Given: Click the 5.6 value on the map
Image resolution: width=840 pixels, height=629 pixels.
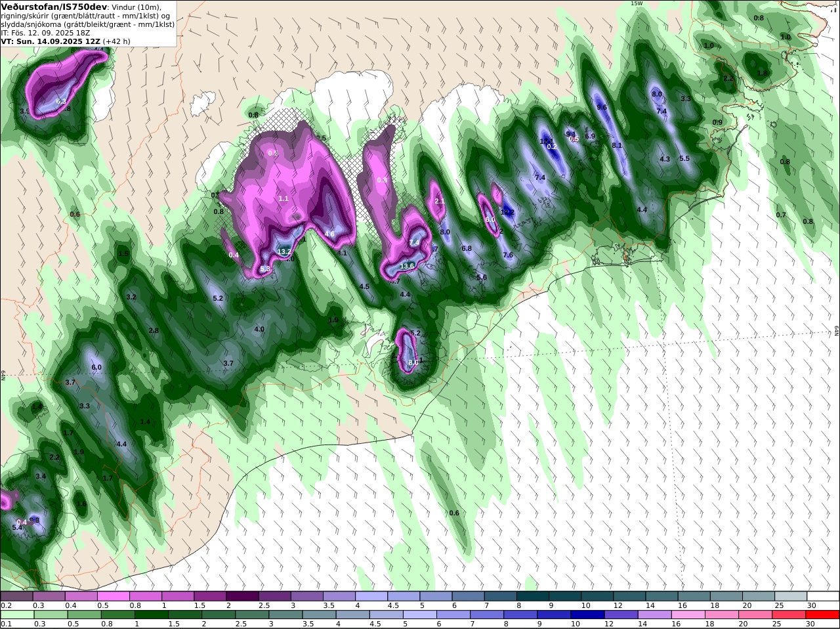Looking at the screenshot, I should (482, 277).
